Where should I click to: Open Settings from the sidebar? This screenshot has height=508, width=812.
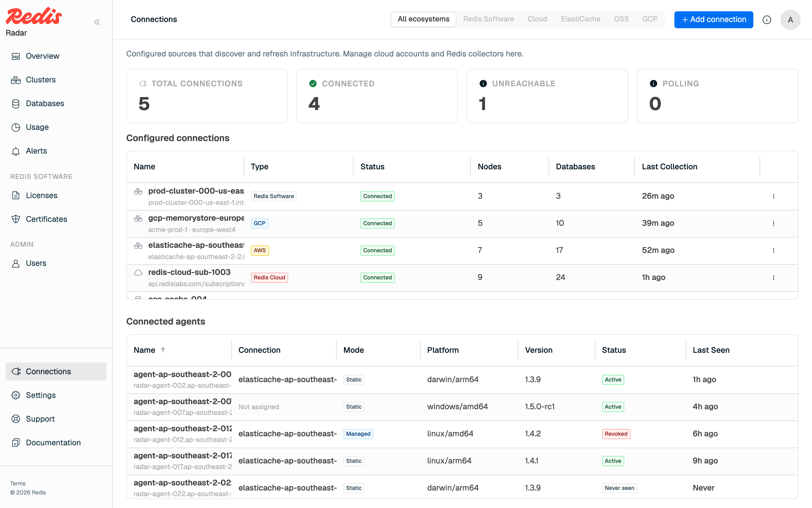pos(56,395)
